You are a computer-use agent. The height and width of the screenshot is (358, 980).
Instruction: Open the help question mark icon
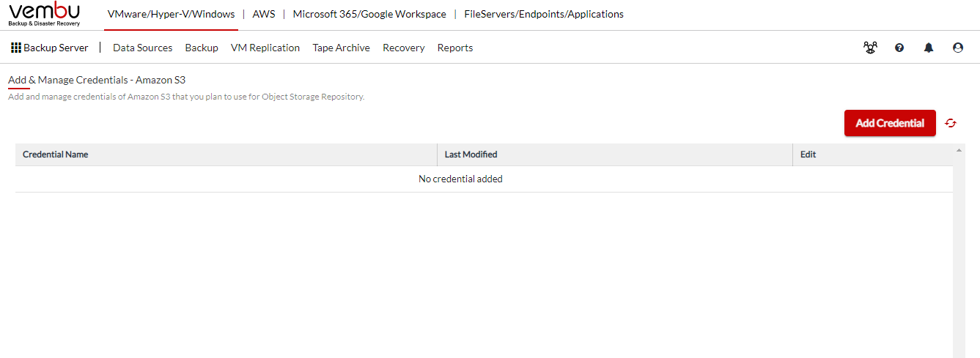(x=899, y=48)
